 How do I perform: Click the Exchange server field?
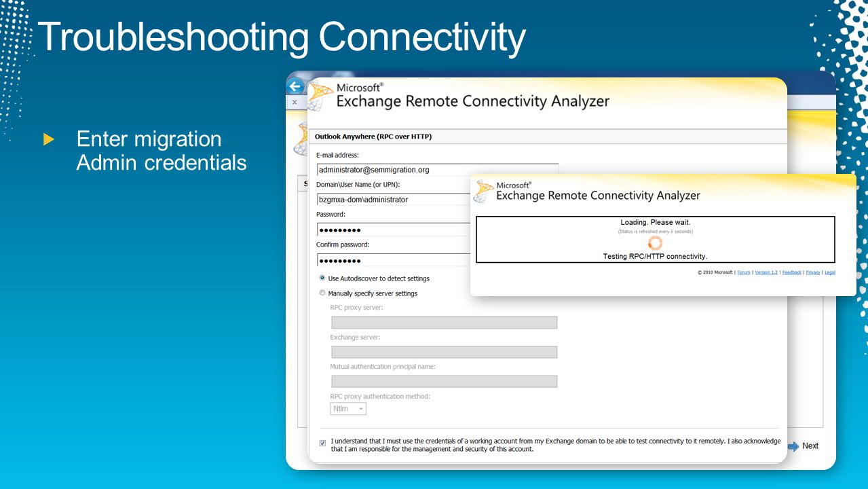pyautogui.click(x=444, y=352)
